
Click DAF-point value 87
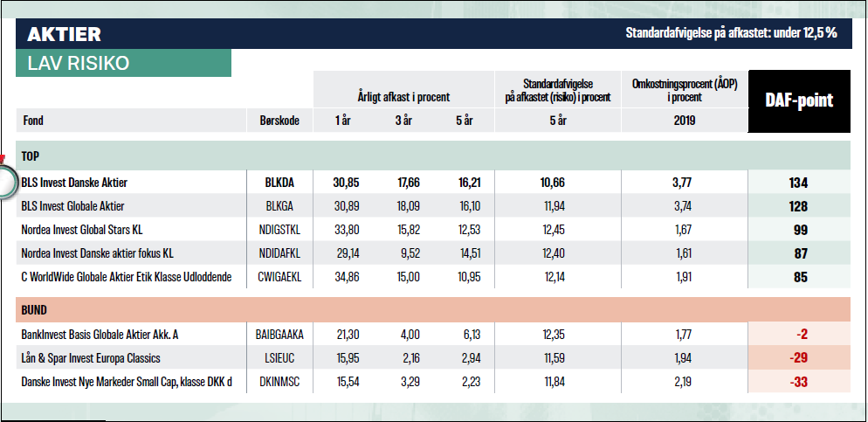[801, 254]
